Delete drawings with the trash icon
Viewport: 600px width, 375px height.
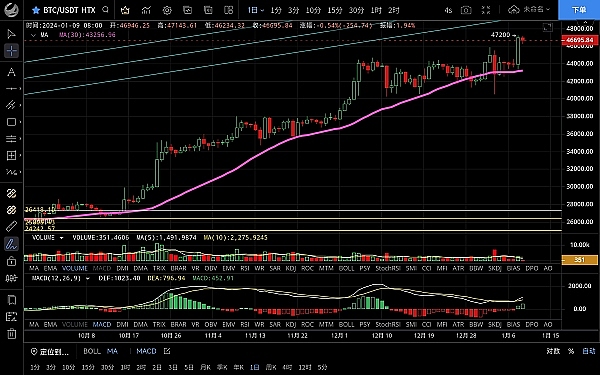pos(11,334)
